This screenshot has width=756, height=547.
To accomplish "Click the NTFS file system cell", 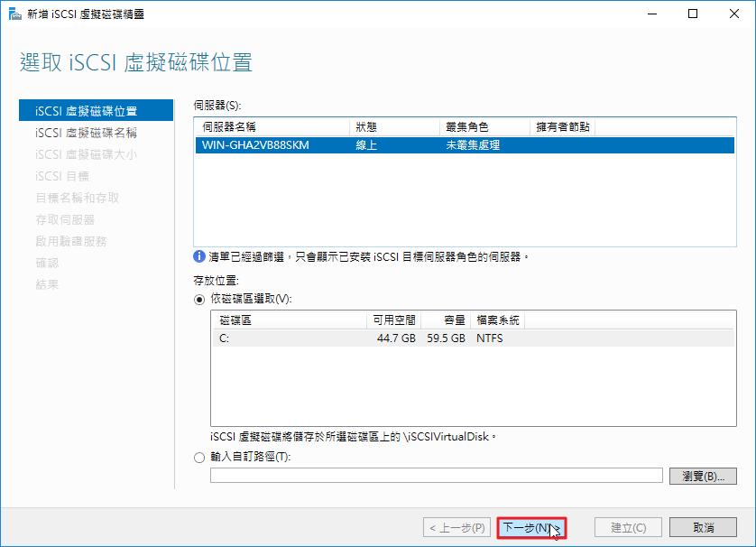I will pyautogui.click(x=489, y=338).
